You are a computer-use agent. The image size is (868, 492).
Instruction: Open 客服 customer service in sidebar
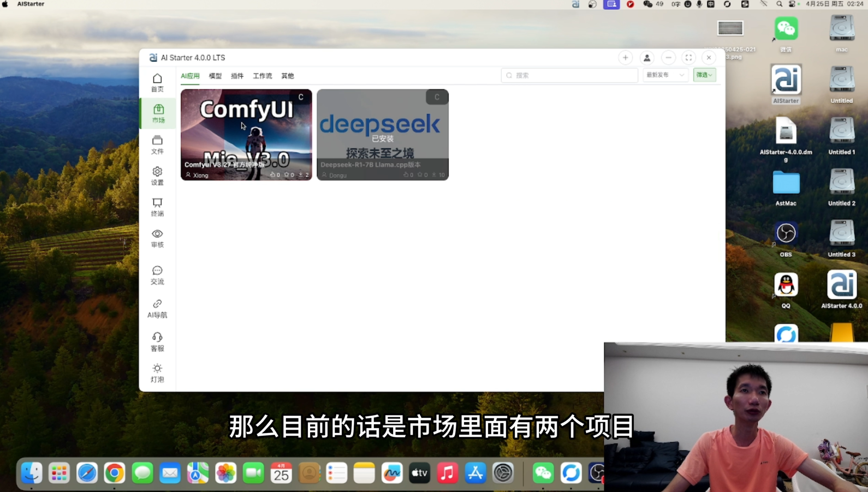[157, 341]
